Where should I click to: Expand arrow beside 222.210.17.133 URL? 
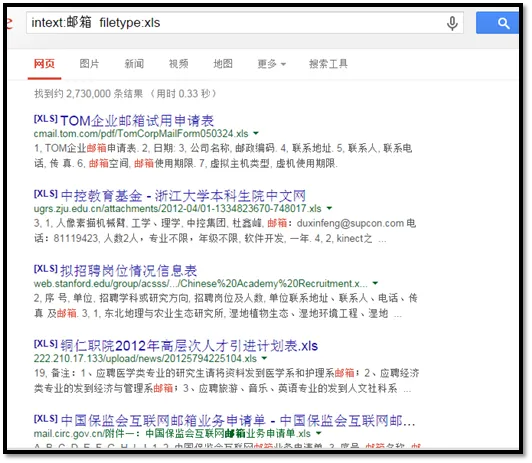[x=264, y=358]
